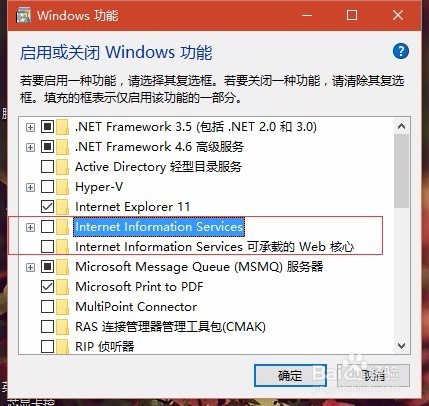Enable the Internet Information Services checkbox

pos(47,227)
